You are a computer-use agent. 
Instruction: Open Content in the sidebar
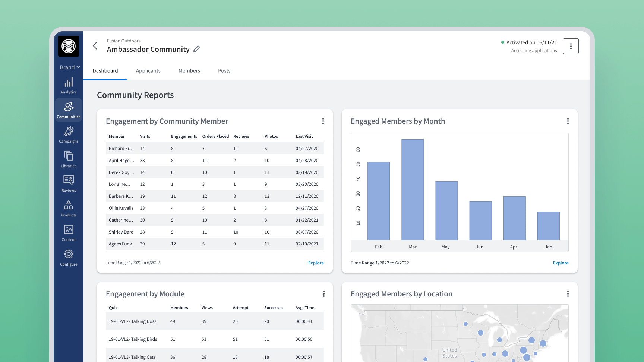pos(69,233)
